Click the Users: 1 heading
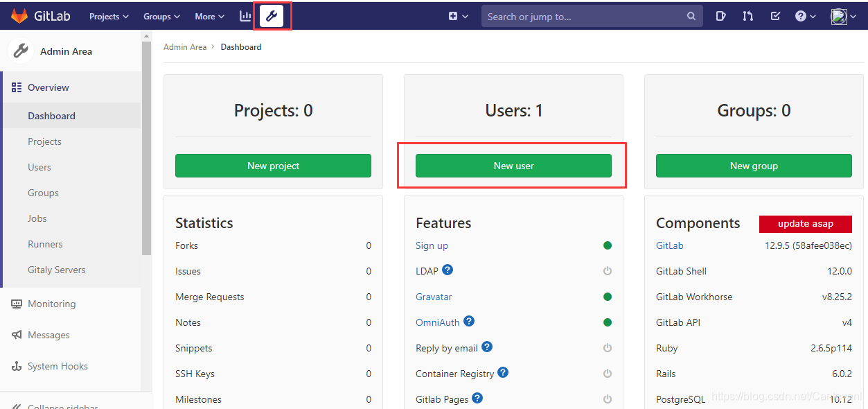Screen dimensions: 868x409 tap(513, 110)
